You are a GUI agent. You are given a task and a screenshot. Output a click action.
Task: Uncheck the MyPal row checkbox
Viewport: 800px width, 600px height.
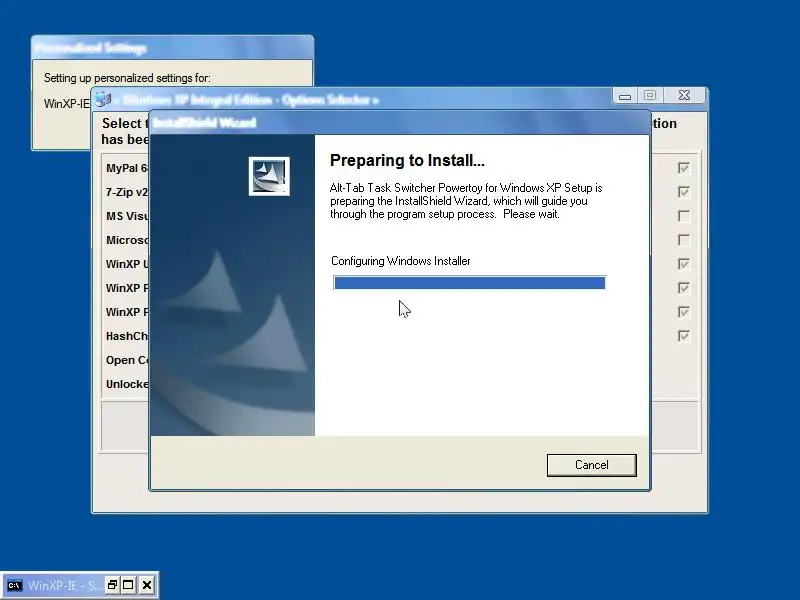pyautogui.click(x=684, y=168)
